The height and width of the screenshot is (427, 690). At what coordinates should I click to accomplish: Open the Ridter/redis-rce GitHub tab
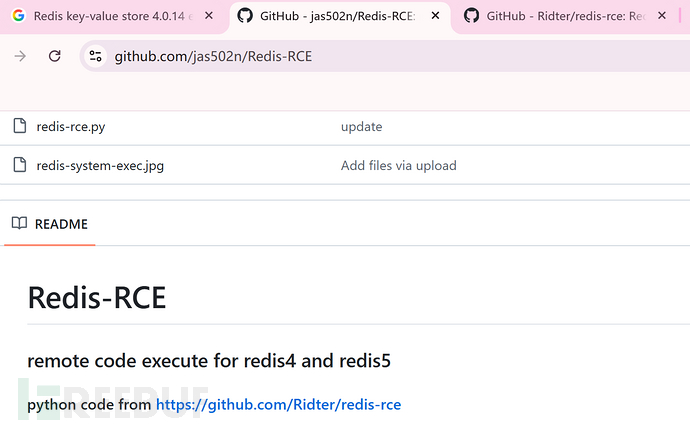pyautogui.click(x=565, y=16)
